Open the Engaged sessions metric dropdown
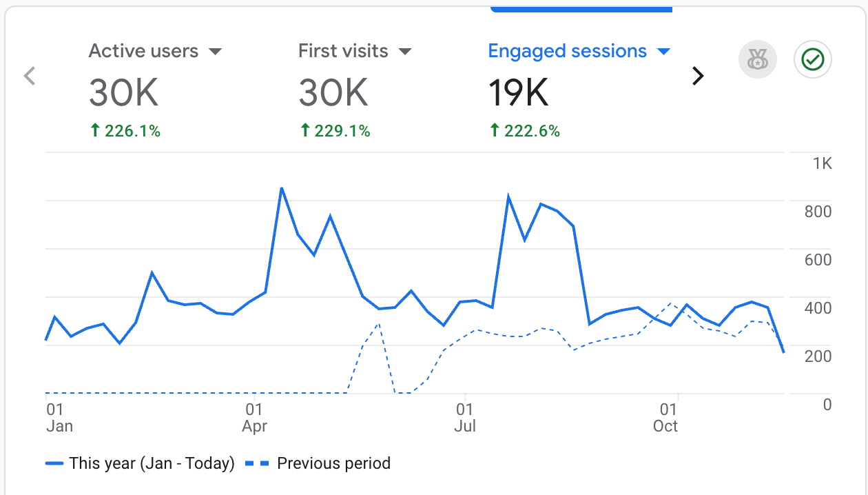 [x=664, y=52]
